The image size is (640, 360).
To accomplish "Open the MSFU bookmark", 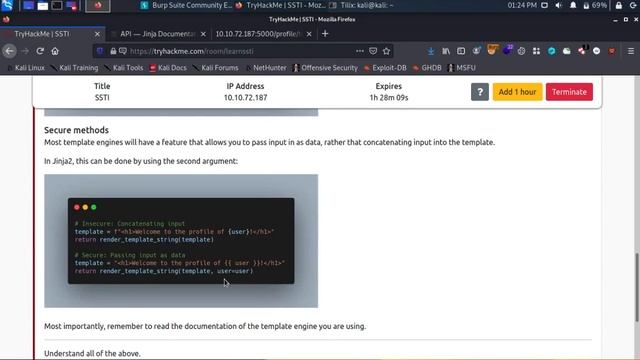I will 462,68.
